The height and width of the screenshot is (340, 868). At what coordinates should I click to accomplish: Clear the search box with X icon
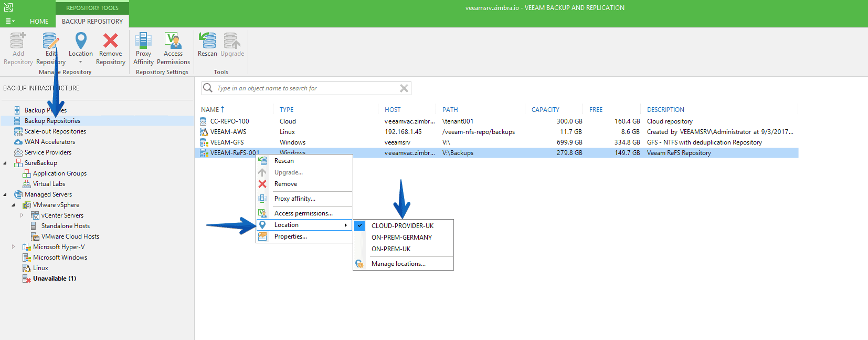404,88
